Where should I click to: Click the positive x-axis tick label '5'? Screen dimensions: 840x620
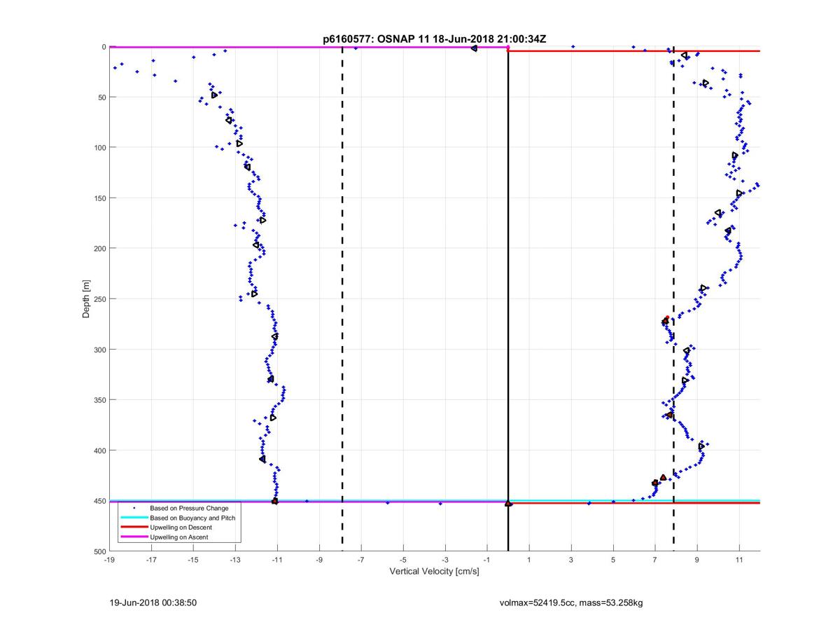(x=613, y=560)
